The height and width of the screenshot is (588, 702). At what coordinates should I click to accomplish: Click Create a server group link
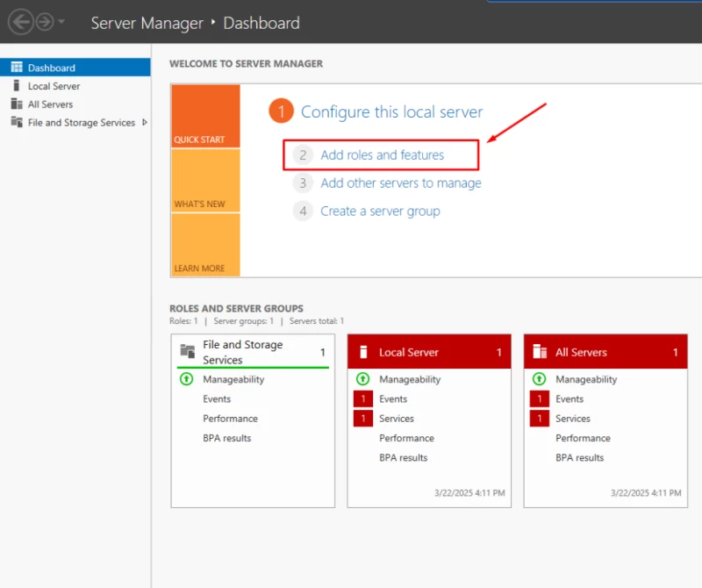click(x=380, y=211)
